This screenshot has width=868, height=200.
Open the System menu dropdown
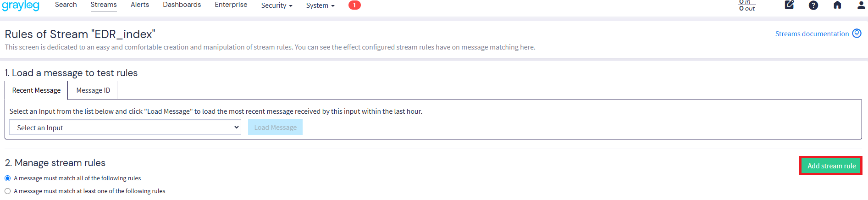tap(320, 6)
